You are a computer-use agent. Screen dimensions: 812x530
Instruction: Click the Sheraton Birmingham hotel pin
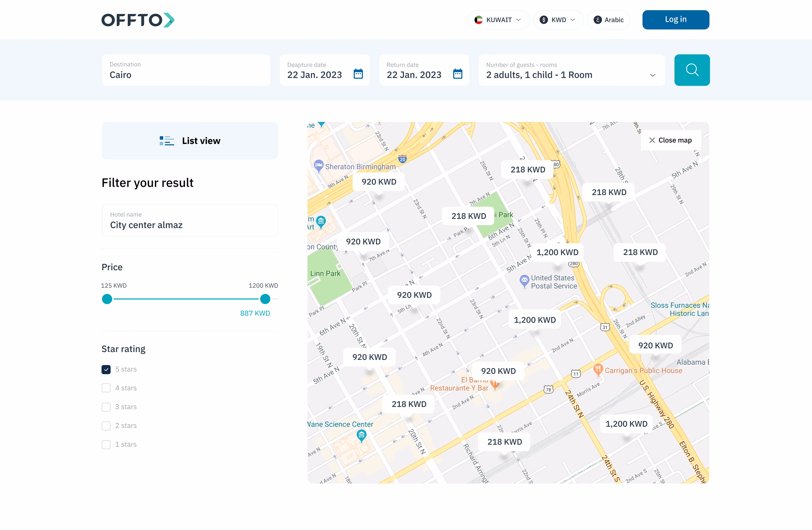click(318, 166)
